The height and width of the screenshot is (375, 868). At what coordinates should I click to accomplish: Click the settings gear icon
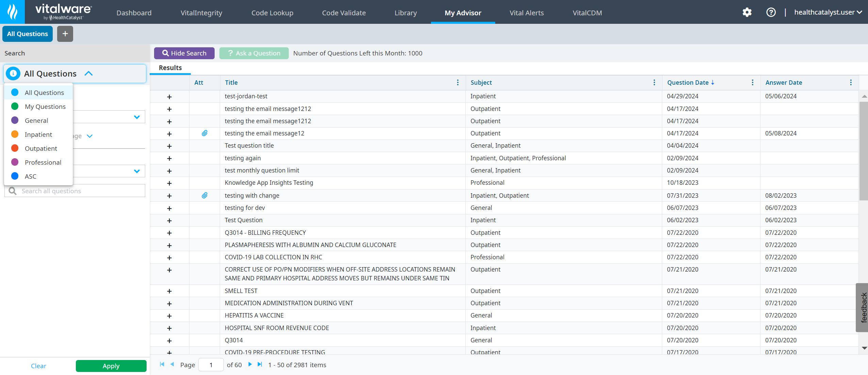(747, 13)
